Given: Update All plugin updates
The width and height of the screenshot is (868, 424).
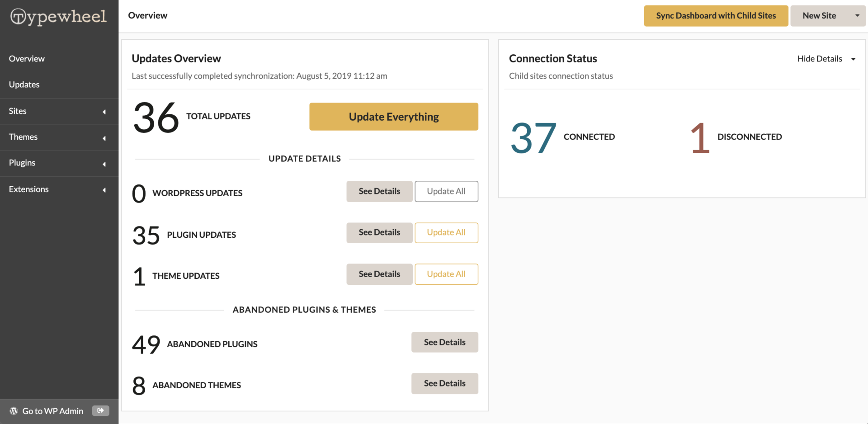Looking at the screenshot, I should click(446, 232).
